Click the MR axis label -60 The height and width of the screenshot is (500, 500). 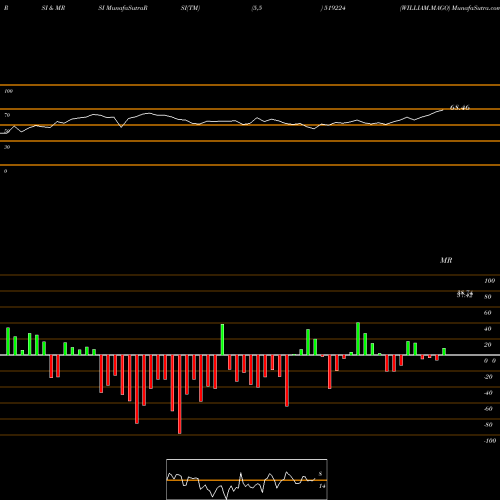tap(488, 409)
